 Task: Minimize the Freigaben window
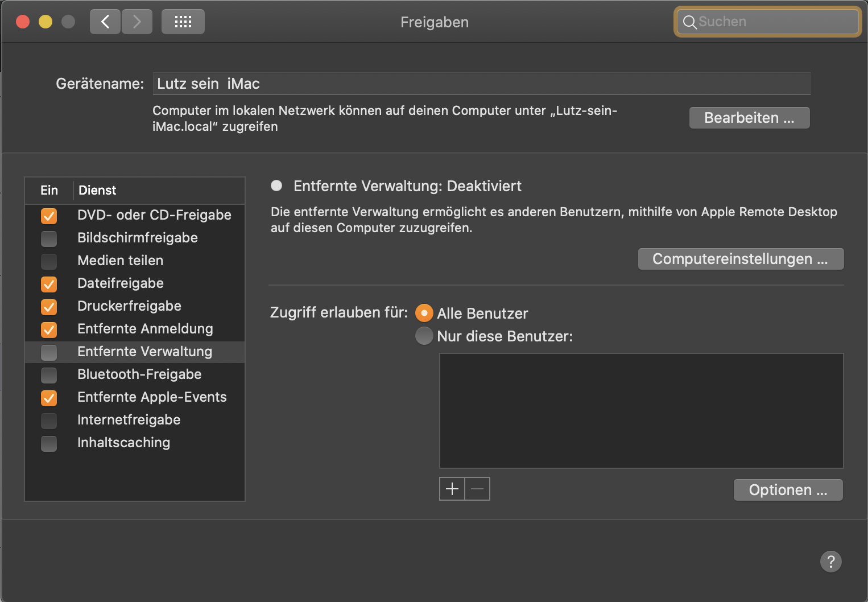(46, 22)
